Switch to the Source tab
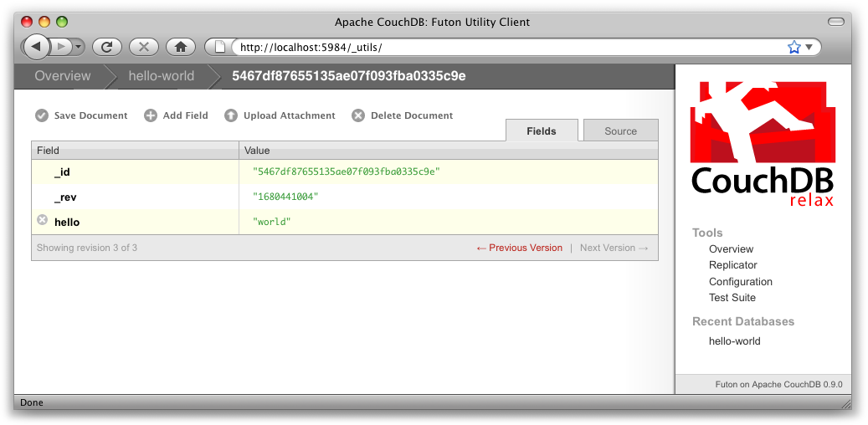The height and width of the screenshot is (425, 868). point(620,131)
